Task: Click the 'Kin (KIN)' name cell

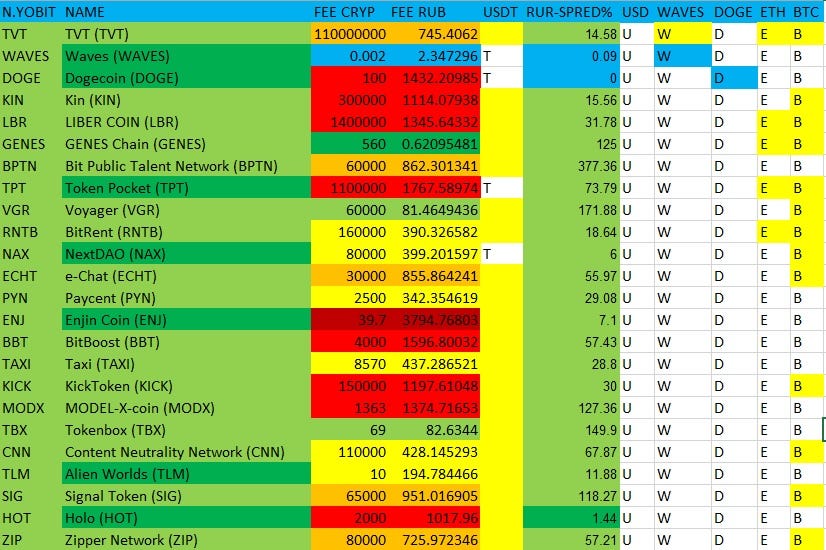Action: click(186, 100)
